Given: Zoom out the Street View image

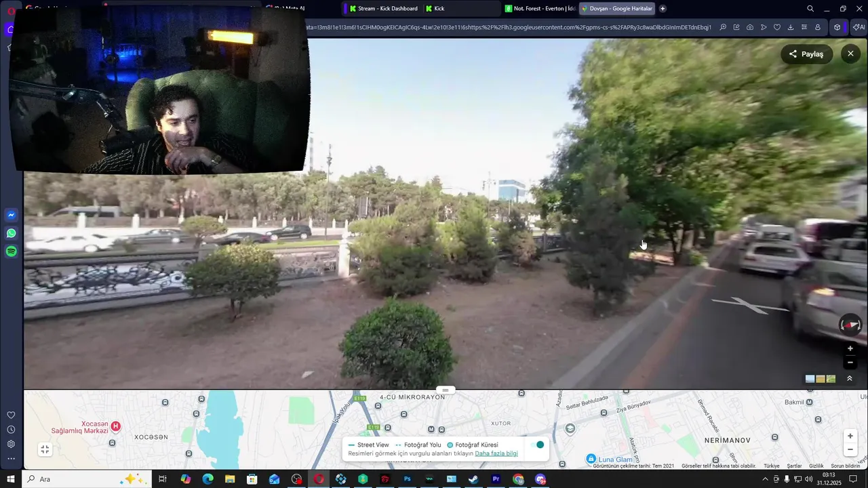Looking at the screenshot, I should pyautogui.click(x=850, y=362).
